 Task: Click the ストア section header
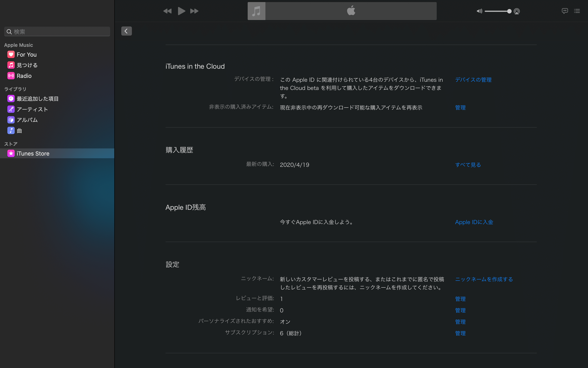(x=11, y=144)
